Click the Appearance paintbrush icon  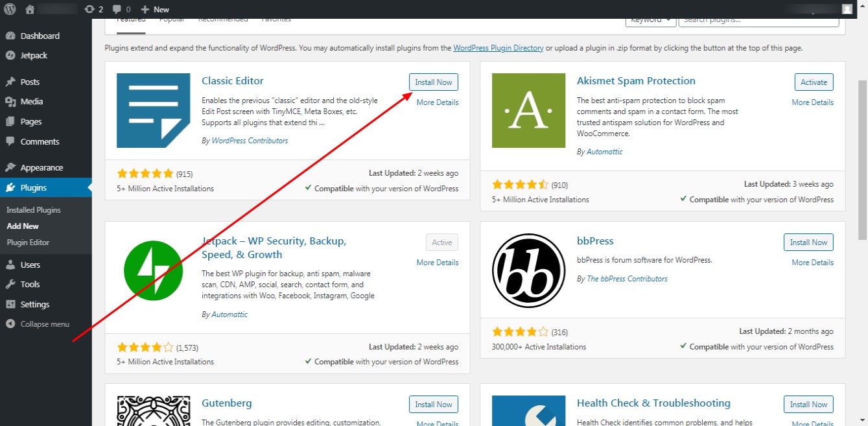(10, 167)
